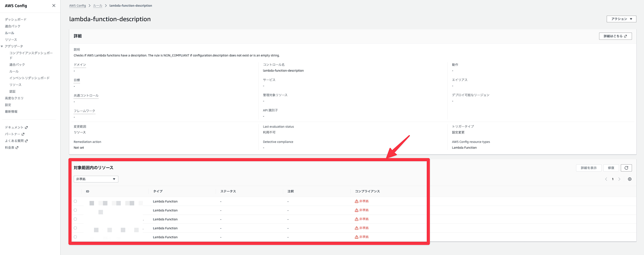Sort by the 注釈 column header
Viewport: 644px width, 255px height.
[290, 192]
